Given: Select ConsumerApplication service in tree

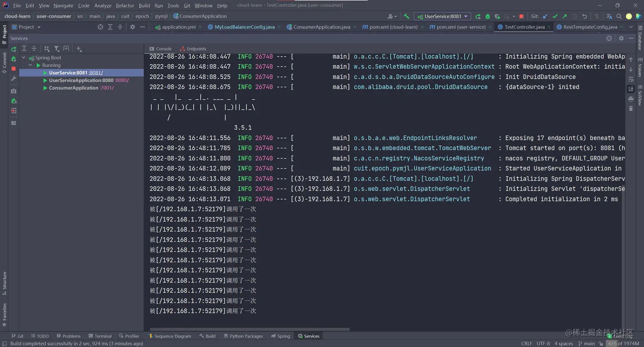Looking at the screenshot, I should [x=73, y=88].
